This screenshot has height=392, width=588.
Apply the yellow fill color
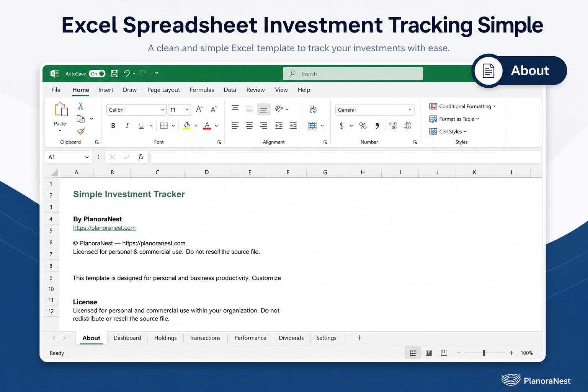pos(187,126)
